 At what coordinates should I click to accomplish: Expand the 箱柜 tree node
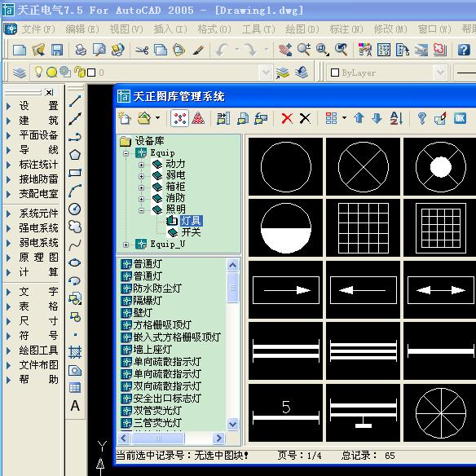click(141, 187)
